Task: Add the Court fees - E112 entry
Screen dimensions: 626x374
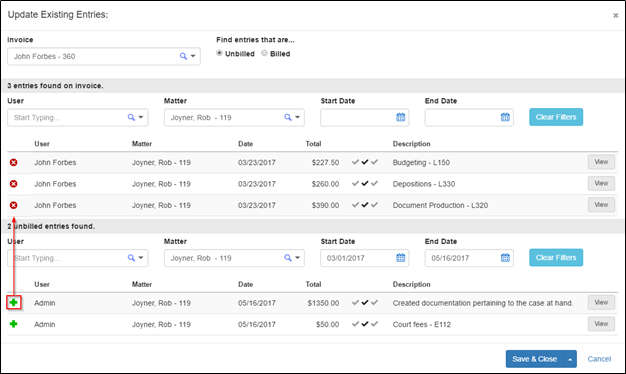Action: click(x=14, y=324)
